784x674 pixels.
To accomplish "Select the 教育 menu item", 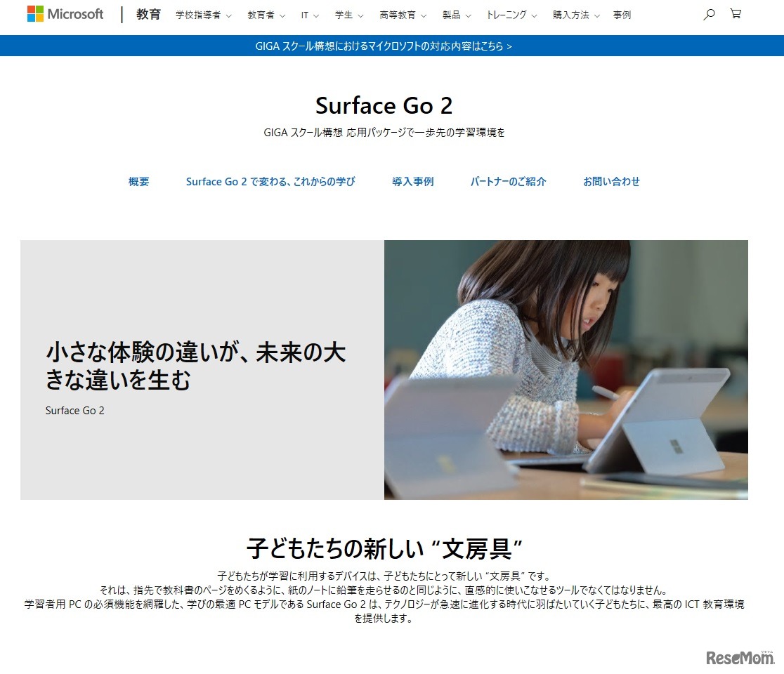I will click(x=148, y=14).
